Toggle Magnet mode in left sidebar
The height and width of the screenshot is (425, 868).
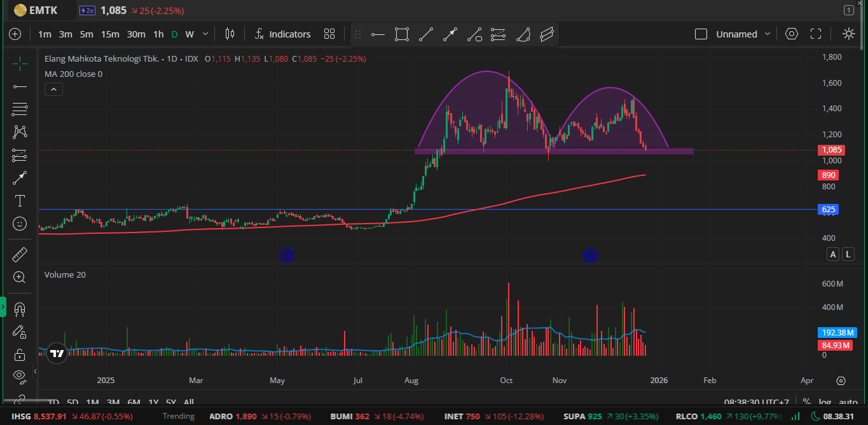(x=20, y=309)
